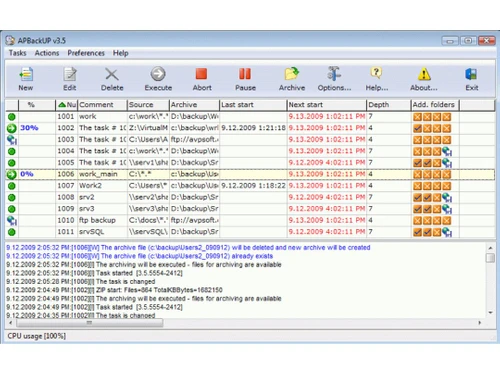Screen dimensions: 500x375
Task: Sort by the Nu column header
Action: [x=67, y=105]
